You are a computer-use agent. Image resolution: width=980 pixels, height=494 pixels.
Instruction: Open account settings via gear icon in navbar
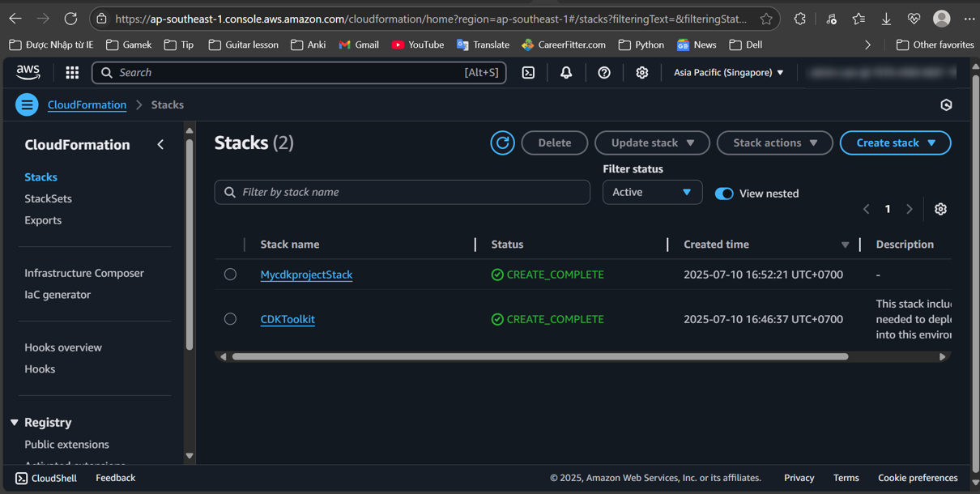coord(641,72)
